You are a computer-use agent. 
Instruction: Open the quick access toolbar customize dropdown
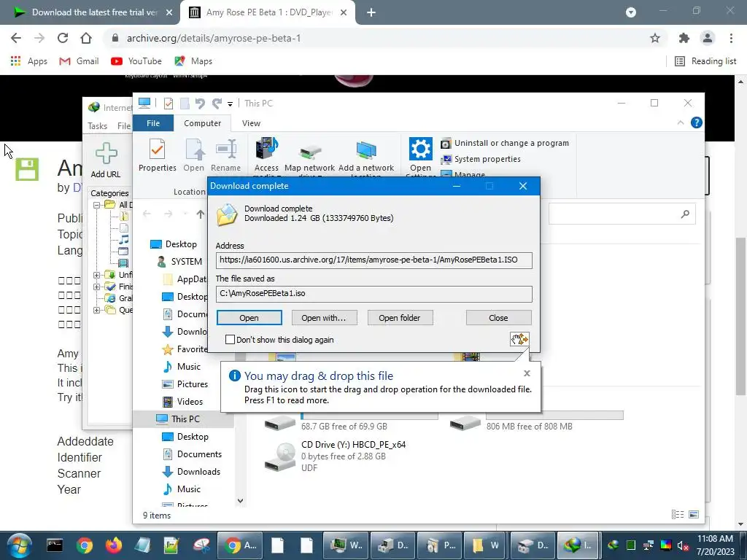pyautogui.click(x=230, y=104)
